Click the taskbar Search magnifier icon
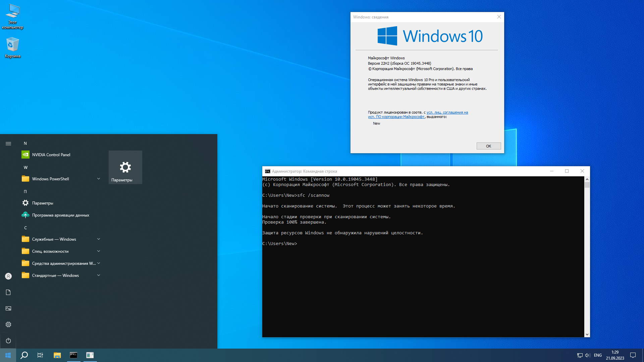Image resolution: width=644 pixels, height=362 pixels. [24, 355]
